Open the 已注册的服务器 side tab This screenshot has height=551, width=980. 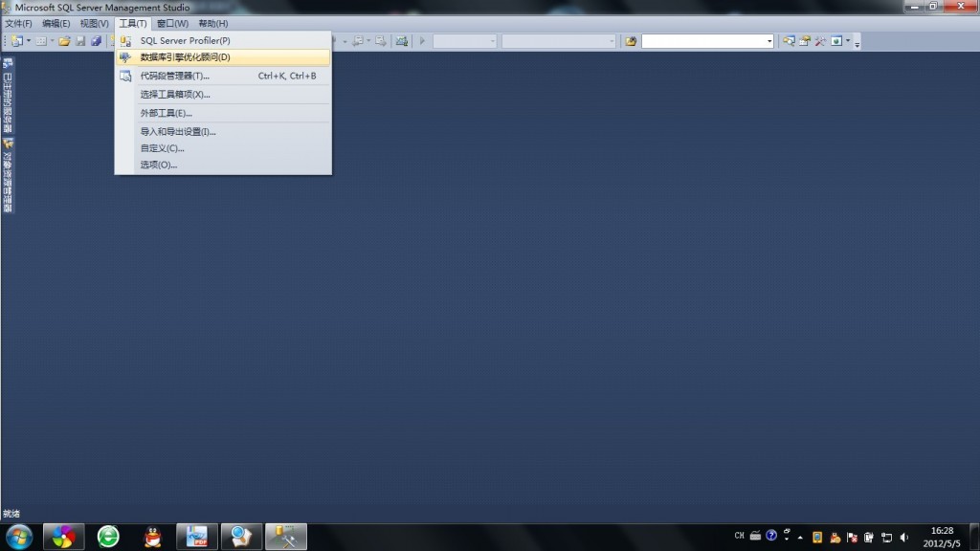pyautogui.click(x=8, y=95)
